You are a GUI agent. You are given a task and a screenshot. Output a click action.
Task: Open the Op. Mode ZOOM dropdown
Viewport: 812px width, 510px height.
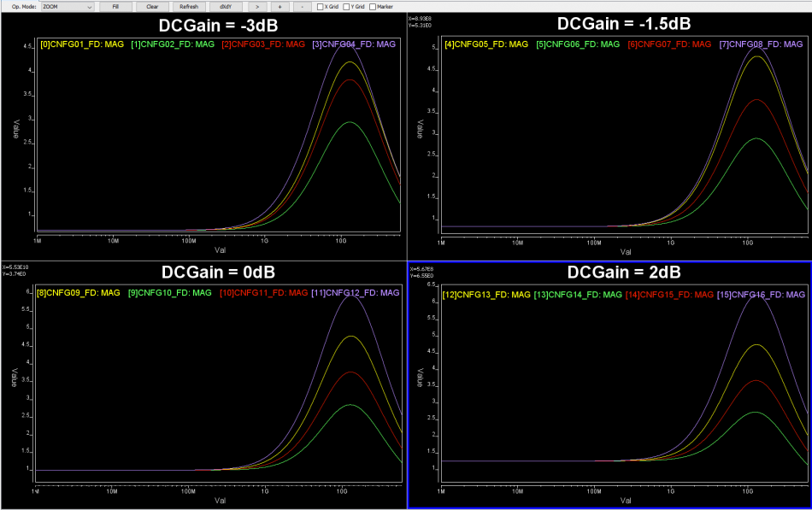(x=68, y=6)
